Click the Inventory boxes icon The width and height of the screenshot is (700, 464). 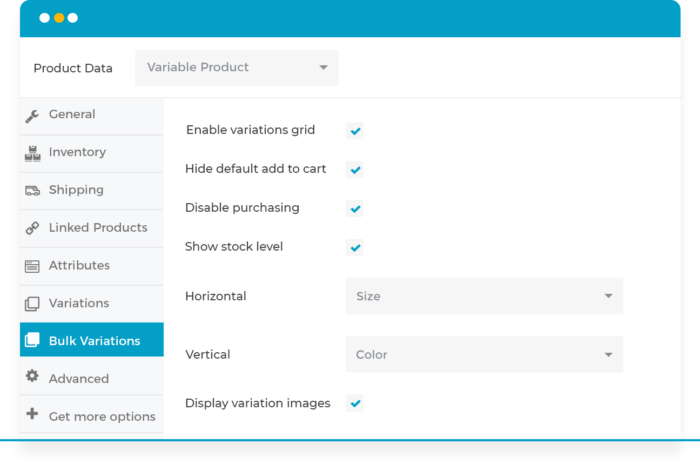[32, 153]
